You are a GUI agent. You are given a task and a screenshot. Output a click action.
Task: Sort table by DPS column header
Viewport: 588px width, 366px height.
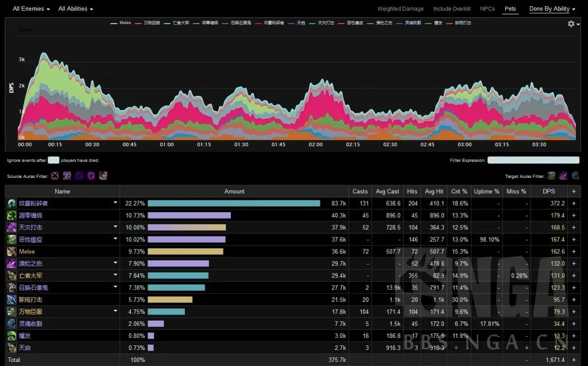pos(548,191)
